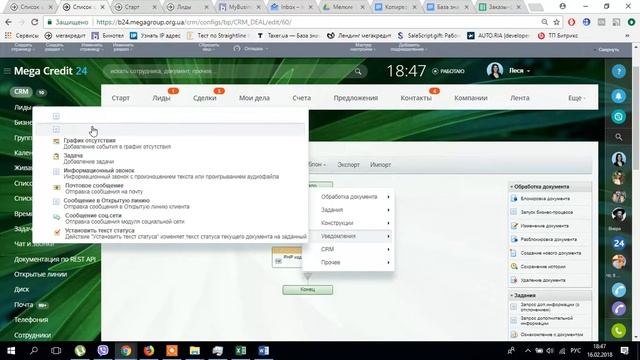Bookmark page with star icon

point(556,22)
